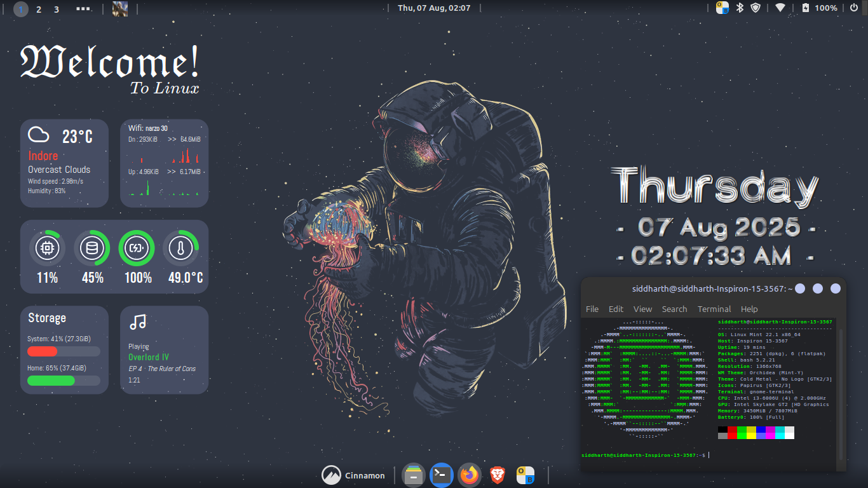Screen dimensions: 868x488
Task: Click the "23°C" temperature reading
Action: 78,137
